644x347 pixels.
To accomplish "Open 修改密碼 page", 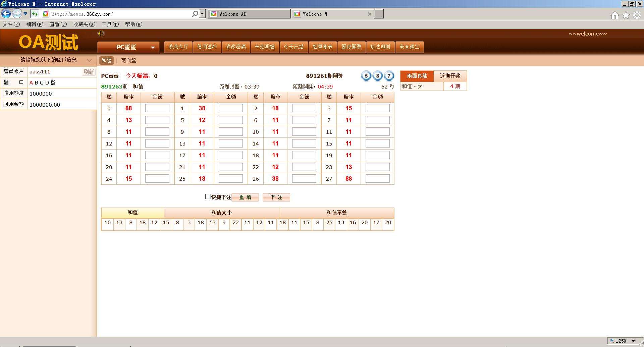I will (236, 47).
